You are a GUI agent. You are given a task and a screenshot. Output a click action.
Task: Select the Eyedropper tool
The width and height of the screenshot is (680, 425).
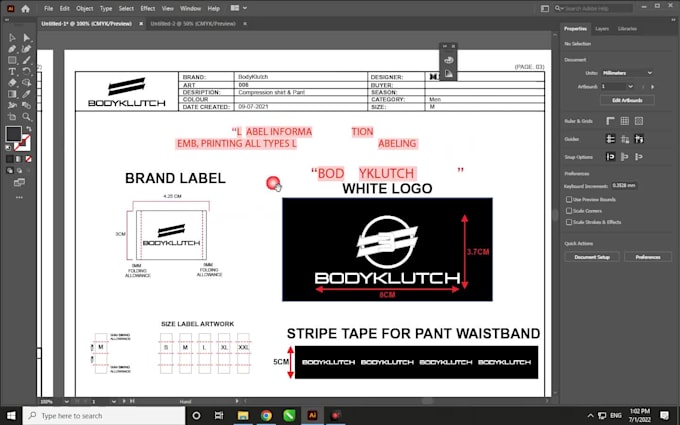tap(26, 94)
